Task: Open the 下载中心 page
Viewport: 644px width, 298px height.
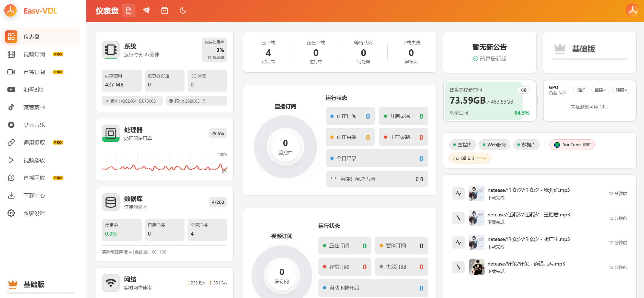Action: click(x=34, y=195)
